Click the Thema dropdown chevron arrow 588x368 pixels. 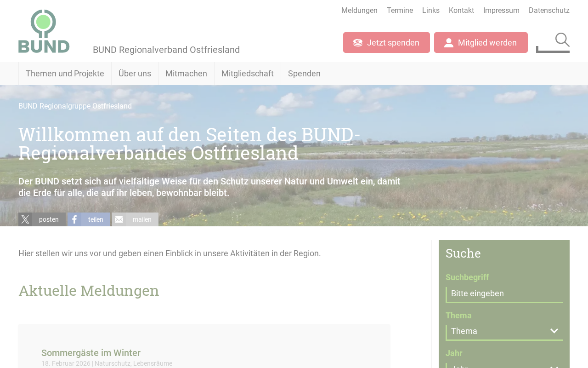pyautogui.click(x=554, y=331)
